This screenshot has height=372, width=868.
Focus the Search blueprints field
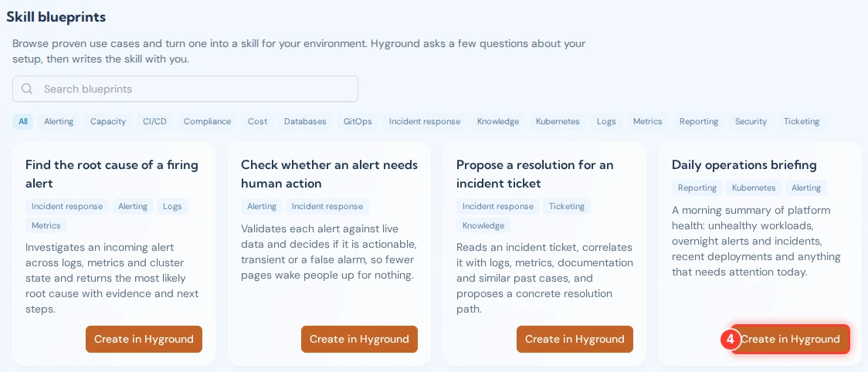[x=185, y=89]
